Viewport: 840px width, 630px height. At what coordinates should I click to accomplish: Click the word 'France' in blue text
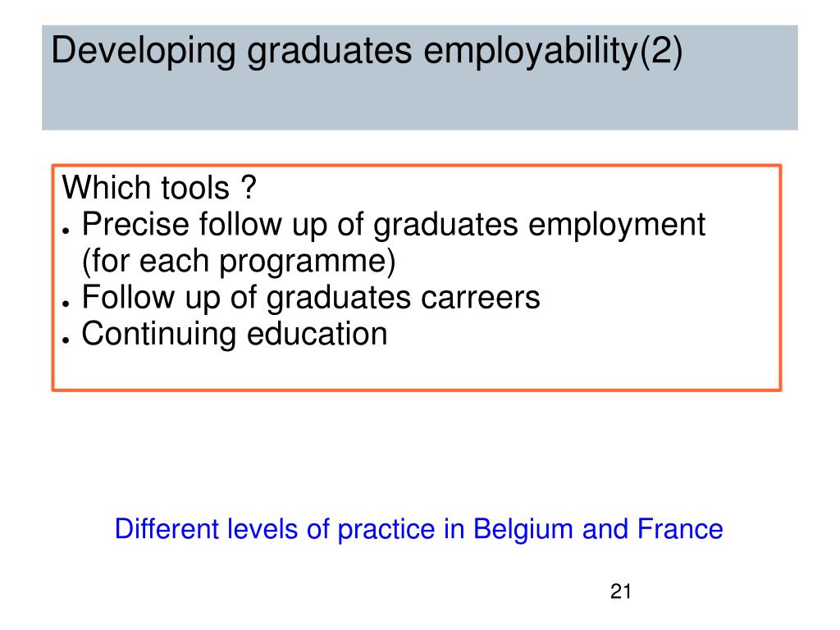coord(680,529)
